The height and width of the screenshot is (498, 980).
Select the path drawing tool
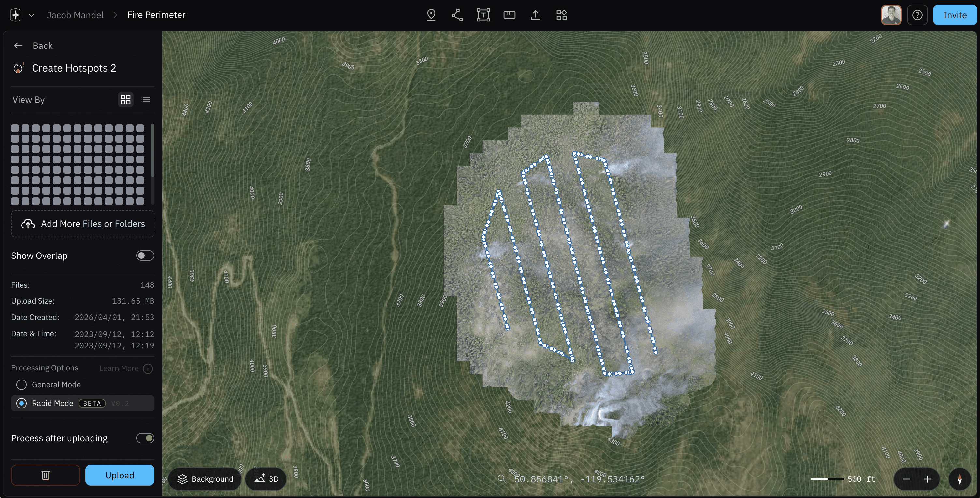(x=457, y=15)
